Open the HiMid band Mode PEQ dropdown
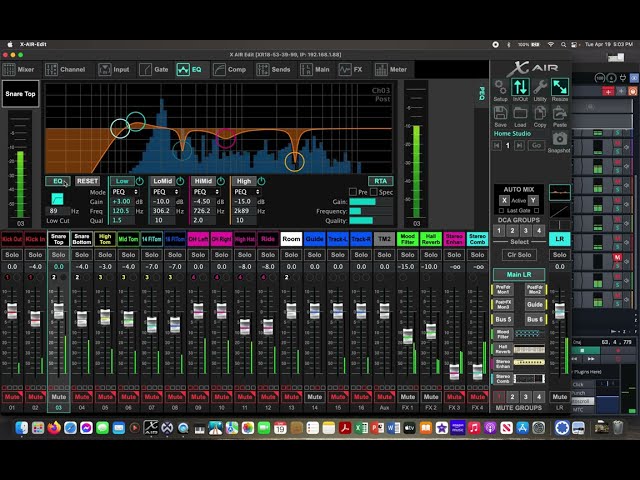The image size is (640, 480). click(x=207, y=192)
